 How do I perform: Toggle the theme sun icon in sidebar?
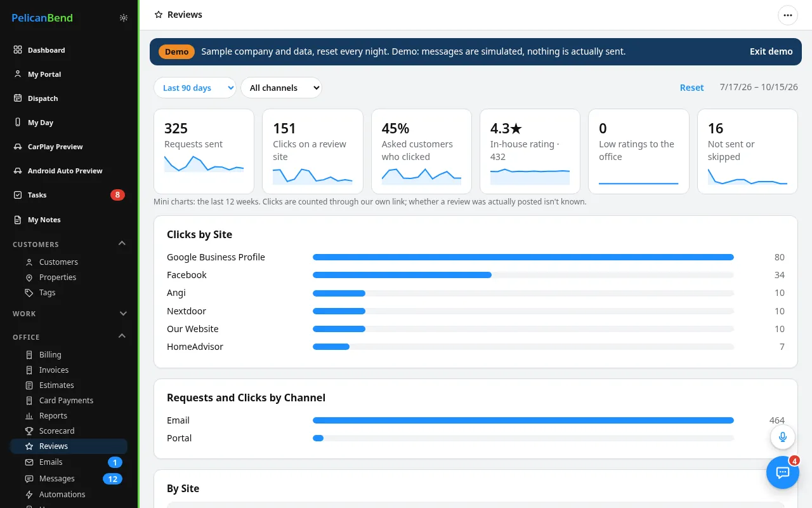pos(124,18)
